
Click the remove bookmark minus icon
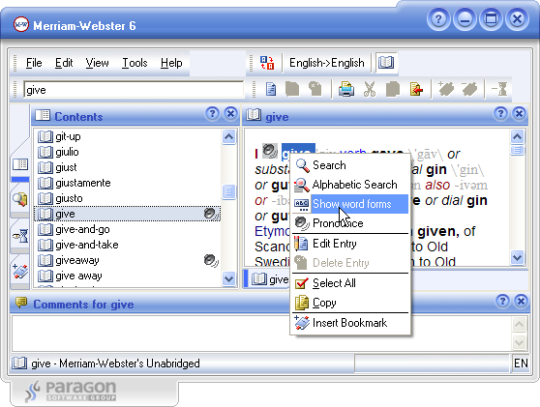click(x=469, y=90)
